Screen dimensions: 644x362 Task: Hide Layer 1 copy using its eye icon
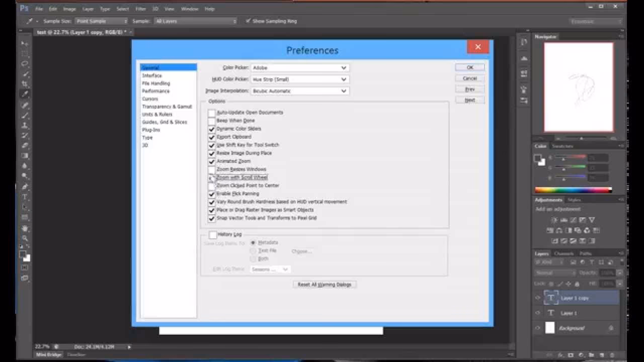click(537, 298)
